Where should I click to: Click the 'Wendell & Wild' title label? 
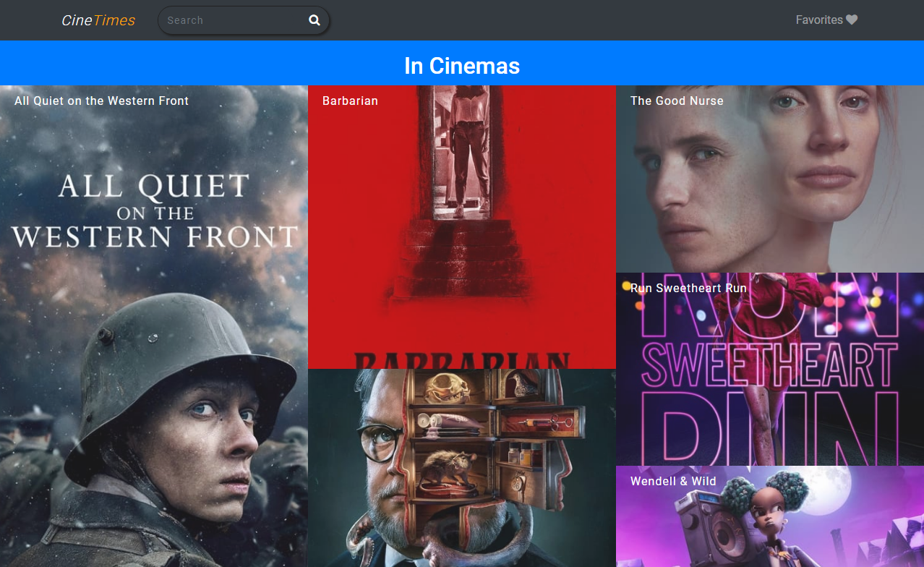pos(673,481)
